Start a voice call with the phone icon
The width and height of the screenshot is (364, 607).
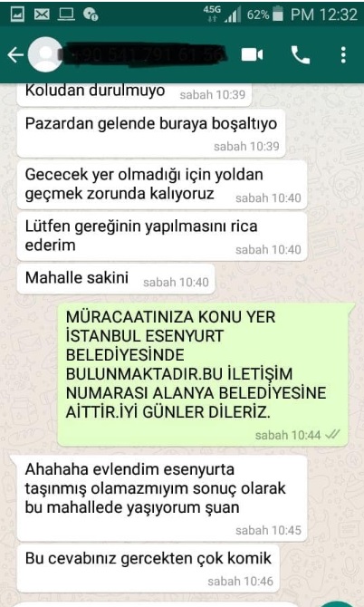[301, 55]
